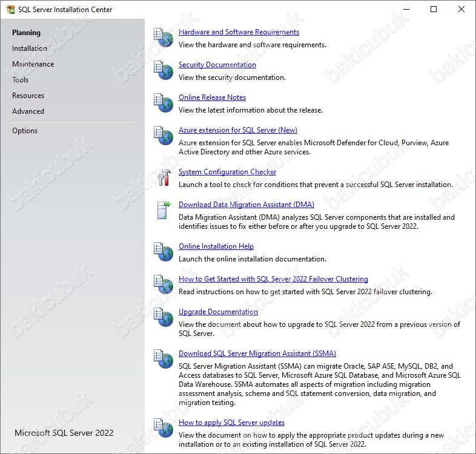The width and height of the screenshot is (476, 454).
Task: Open the Upgrade Documentation link
Action: tap(218, 312)
